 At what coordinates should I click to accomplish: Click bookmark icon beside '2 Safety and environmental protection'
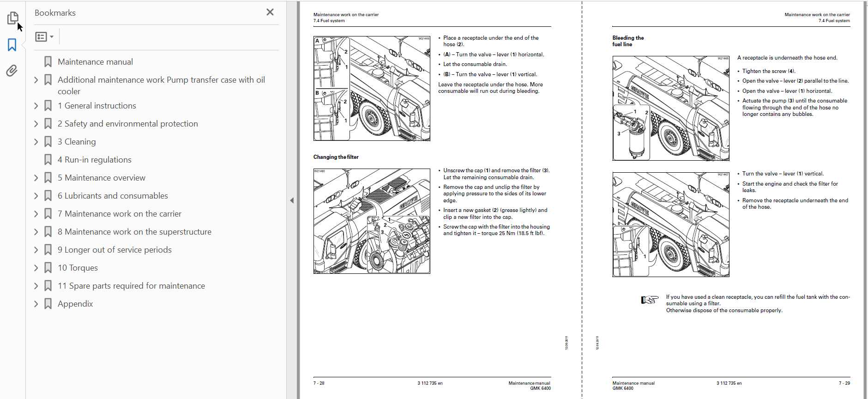(x=48, y=124)
